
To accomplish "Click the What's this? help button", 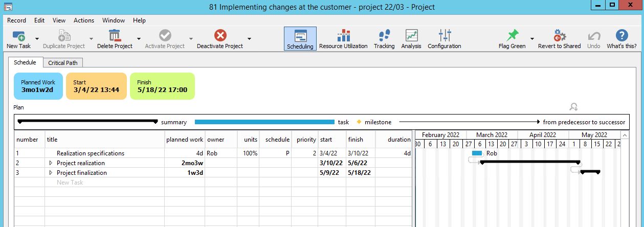I will coord(621,39).
